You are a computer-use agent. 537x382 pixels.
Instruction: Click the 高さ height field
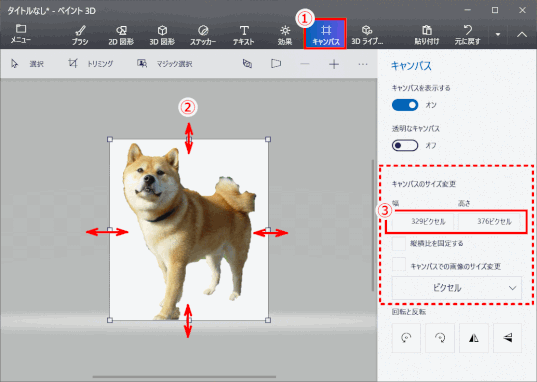[490, 222]
